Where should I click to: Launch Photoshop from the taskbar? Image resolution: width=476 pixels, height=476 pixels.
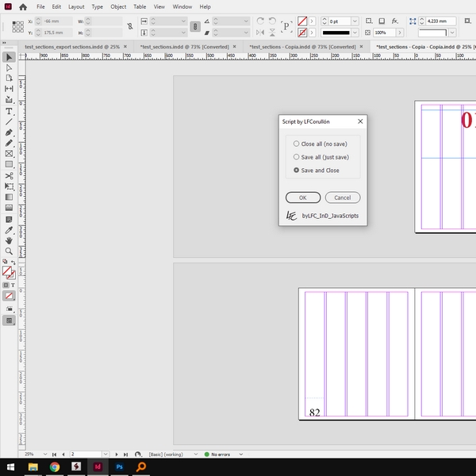(119, 466)
